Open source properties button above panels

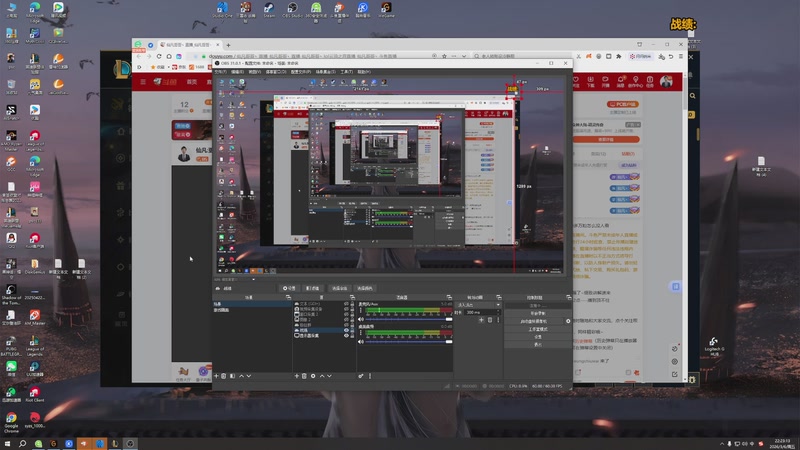coord(290,288)
